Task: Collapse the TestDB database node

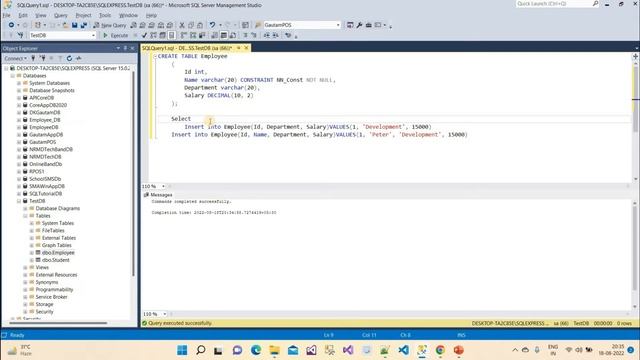Action: 19,201
